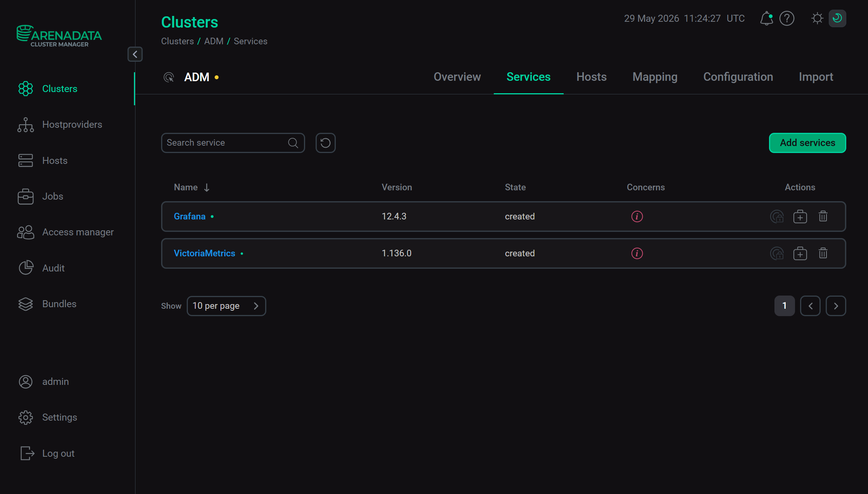
Task: Click the Clusters breadcrumb link
Action: [x=177, y=41]
